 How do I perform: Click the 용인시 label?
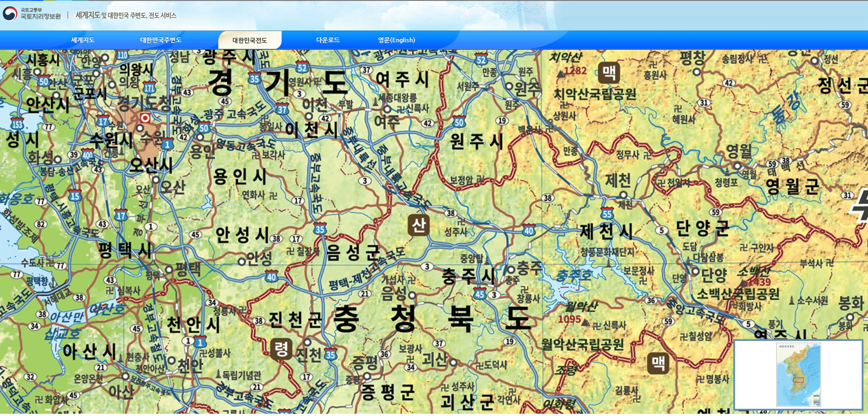(240, 176)
